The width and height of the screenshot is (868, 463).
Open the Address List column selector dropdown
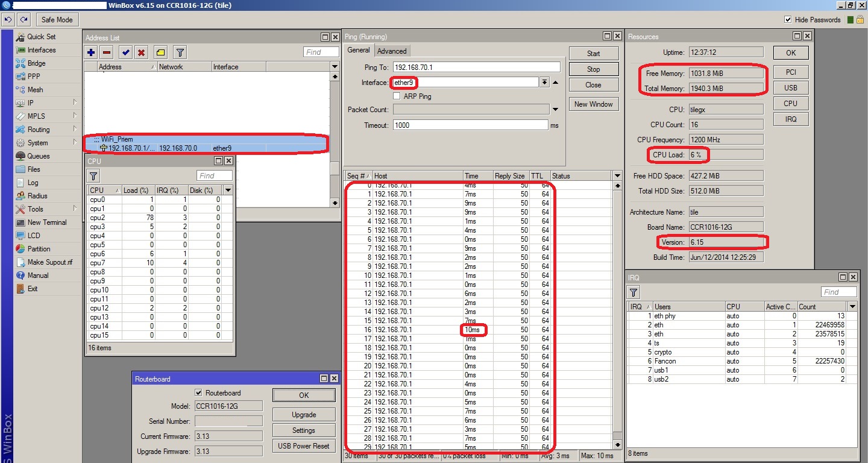click(335, 67)
